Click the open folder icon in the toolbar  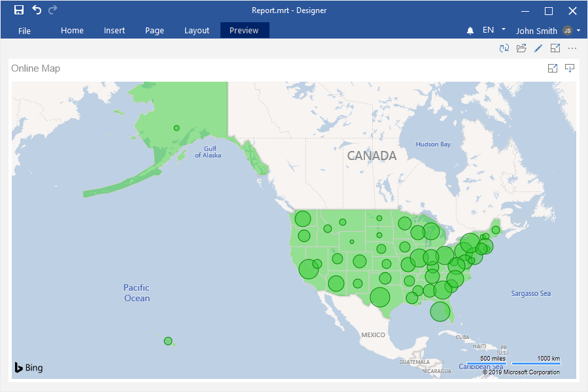pyautogui.click(x=521, y=48)
